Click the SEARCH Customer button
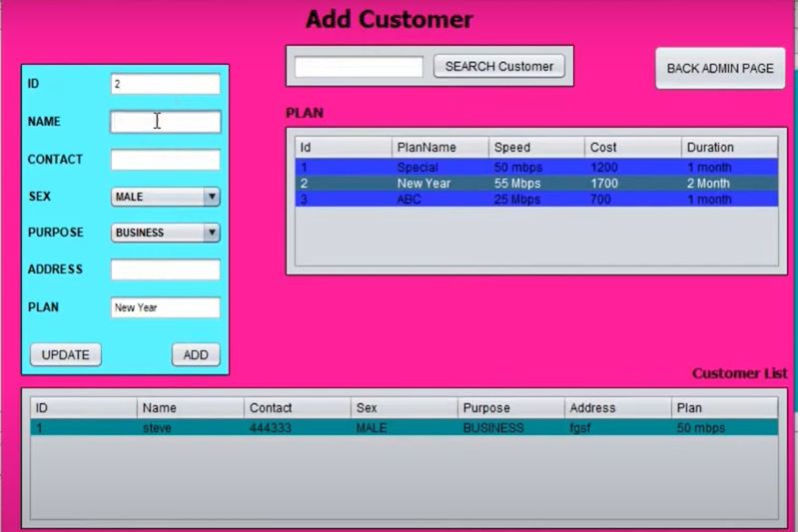Viewport: 798px width, 532px height. (499, 66)
